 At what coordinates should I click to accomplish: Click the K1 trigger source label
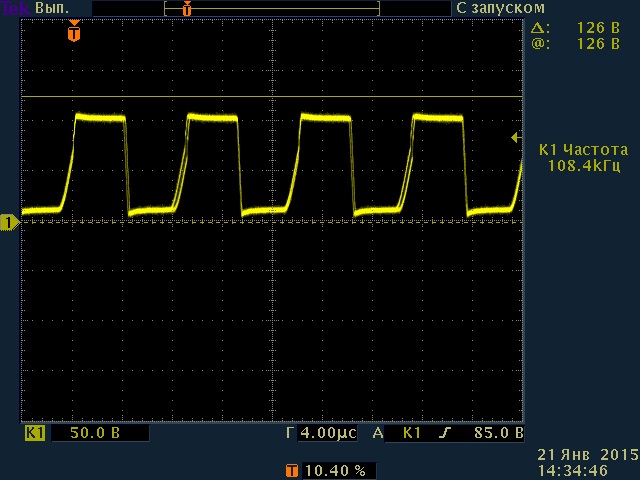coord(411,433)
